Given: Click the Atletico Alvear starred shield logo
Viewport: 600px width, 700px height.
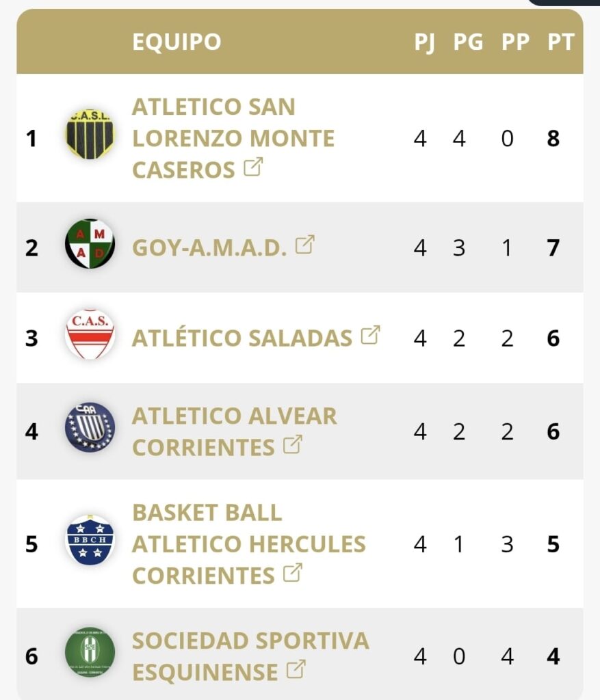Looking at the screenshot, I should 90,427.
